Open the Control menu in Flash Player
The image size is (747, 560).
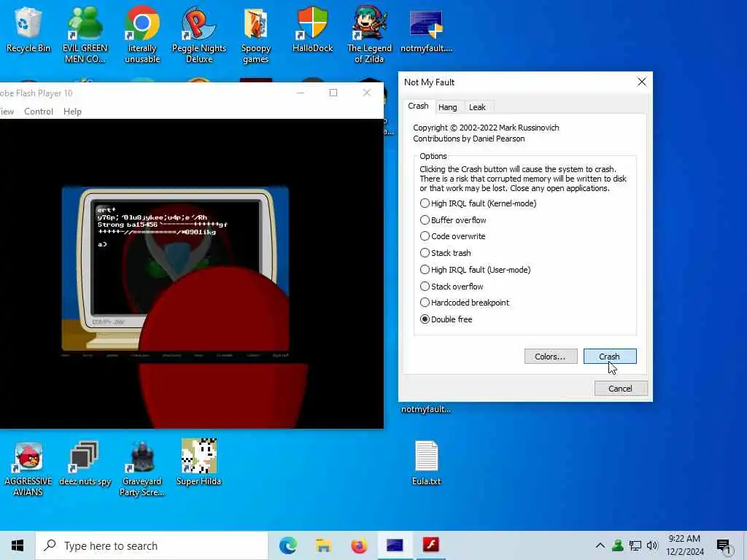39,112
